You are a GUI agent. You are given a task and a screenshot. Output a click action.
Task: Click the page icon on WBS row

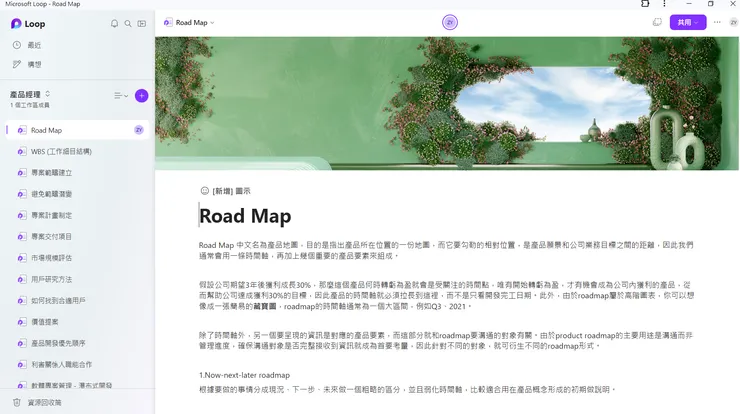pos(22,152)
